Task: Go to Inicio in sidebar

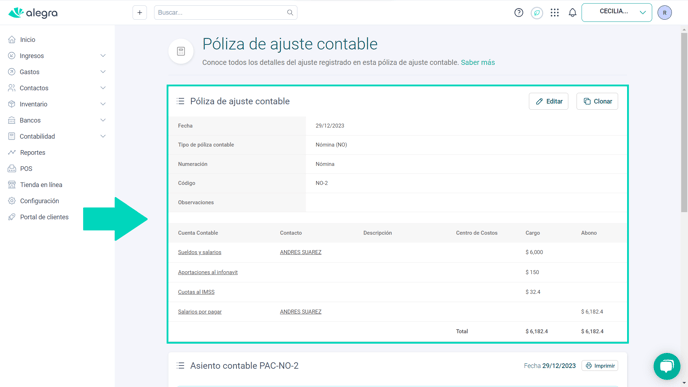Action: (27, 39)
